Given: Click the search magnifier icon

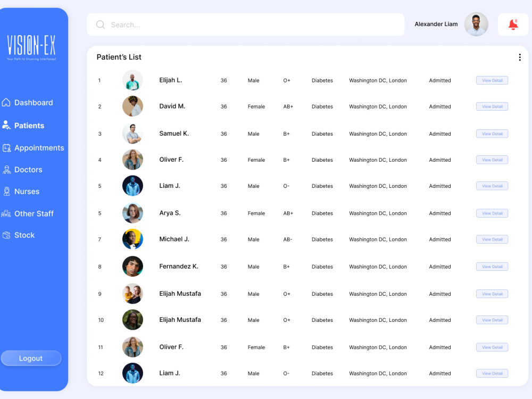Looking at the screenshot, I should (101, 24).
